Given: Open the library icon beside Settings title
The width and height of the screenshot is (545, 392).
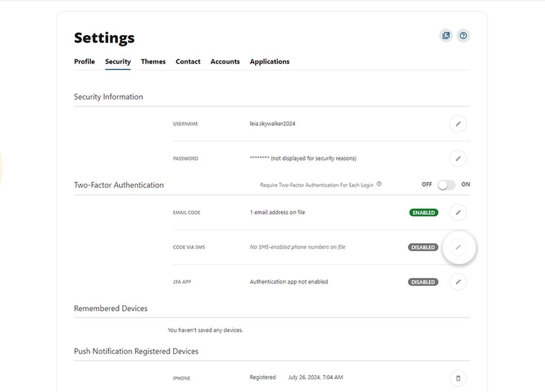Looking at the screenshot, I should click(x=446, y=35).
